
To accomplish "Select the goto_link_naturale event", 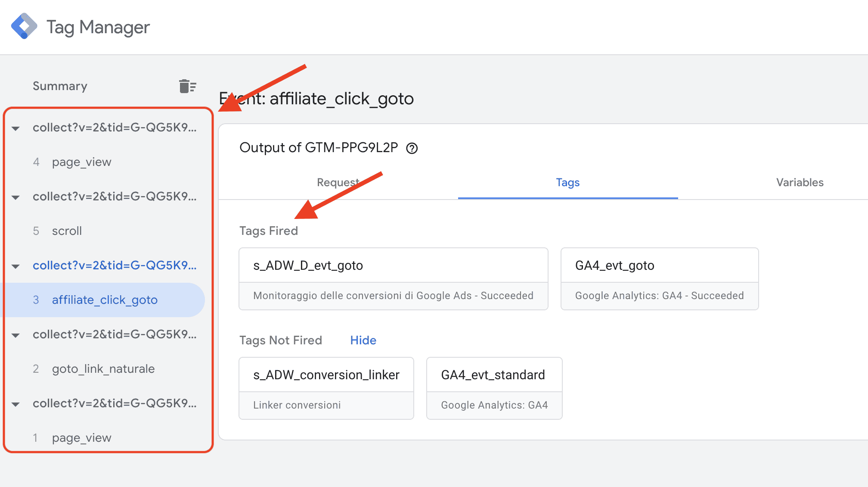I will 103,368.
